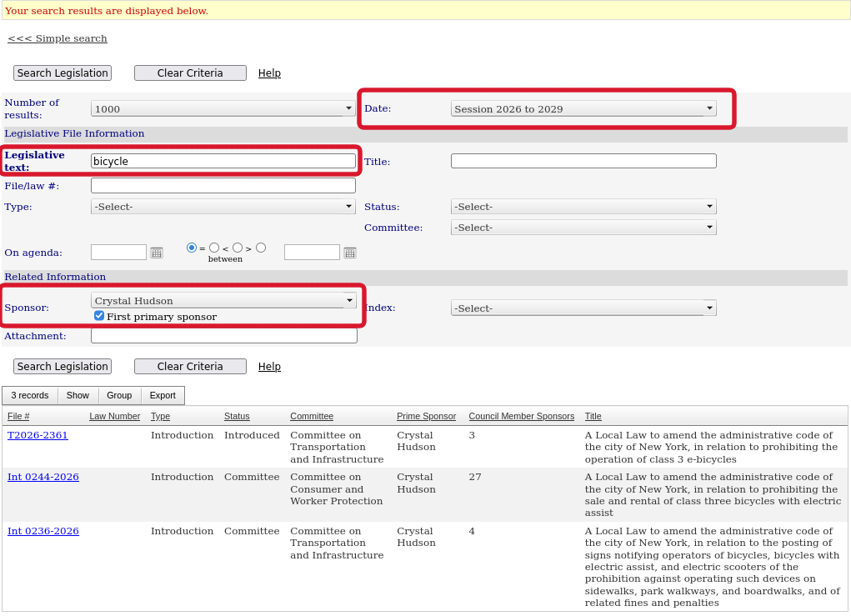The width and height of the screenshot is (851, 616).
Task: Open the Date session dropdown
Action: 583,108
